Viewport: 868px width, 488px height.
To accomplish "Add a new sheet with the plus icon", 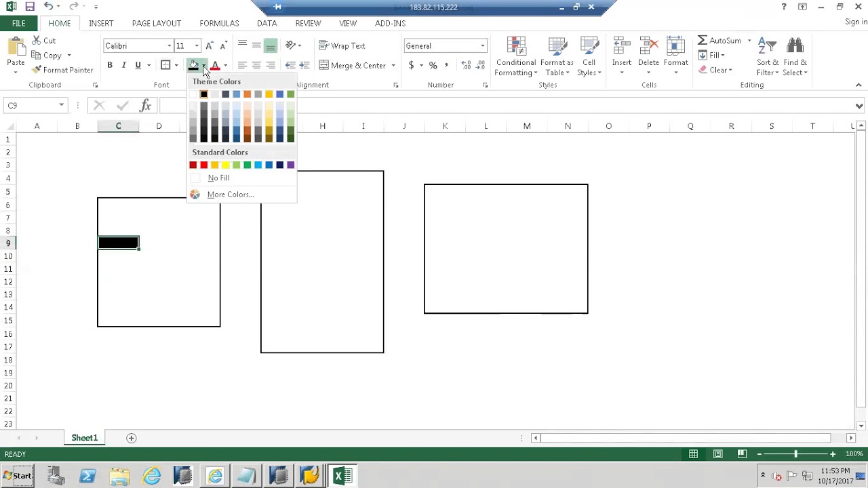I will click(x=132, y=438).
